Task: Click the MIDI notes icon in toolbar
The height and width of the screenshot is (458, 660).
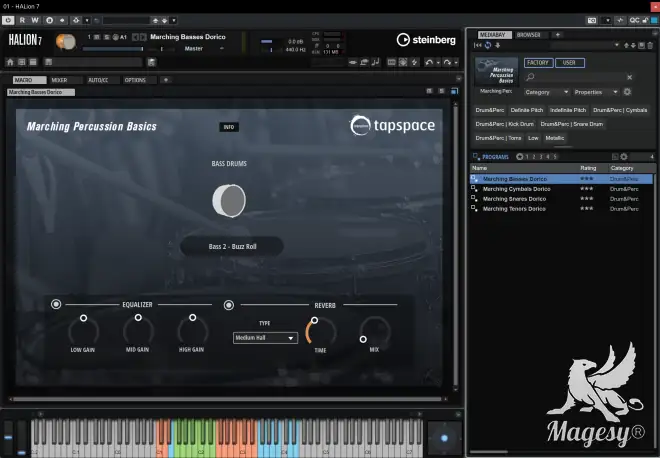Action: (x=375, y=62)
